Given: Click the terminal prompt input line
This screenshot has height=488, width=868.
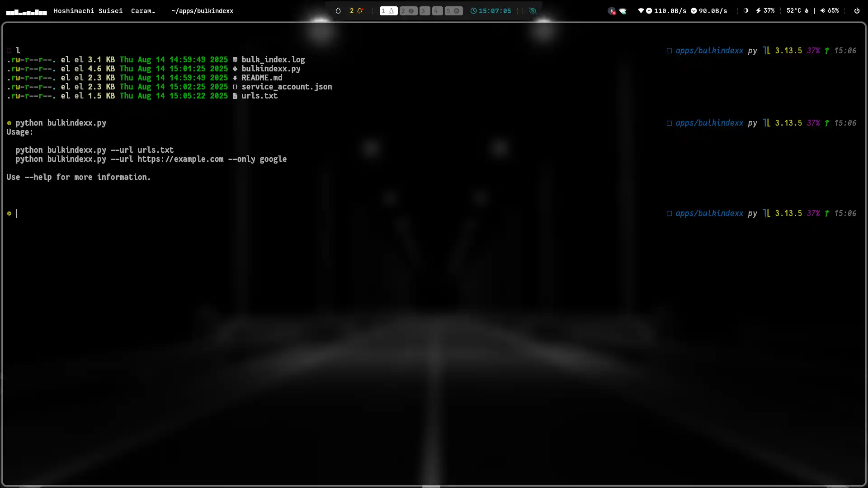Looking at the screenshot, I should (x=181, y=213).
